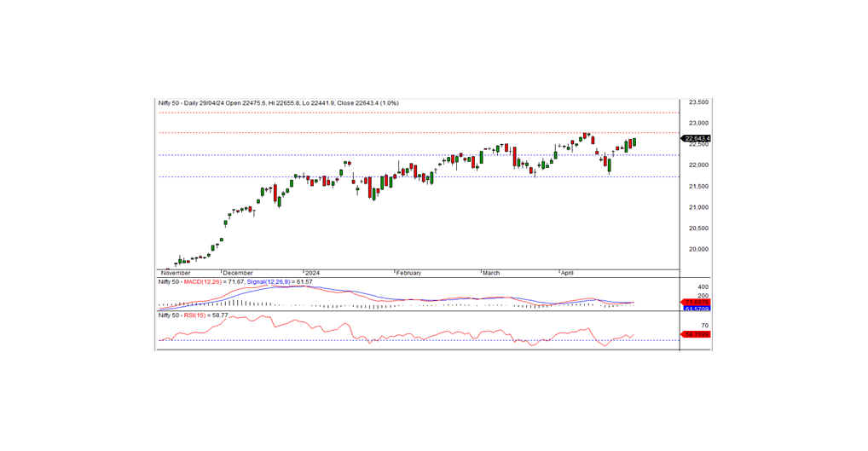Click the February label on the time axis

pyautogui.click(x=408, y=273)
